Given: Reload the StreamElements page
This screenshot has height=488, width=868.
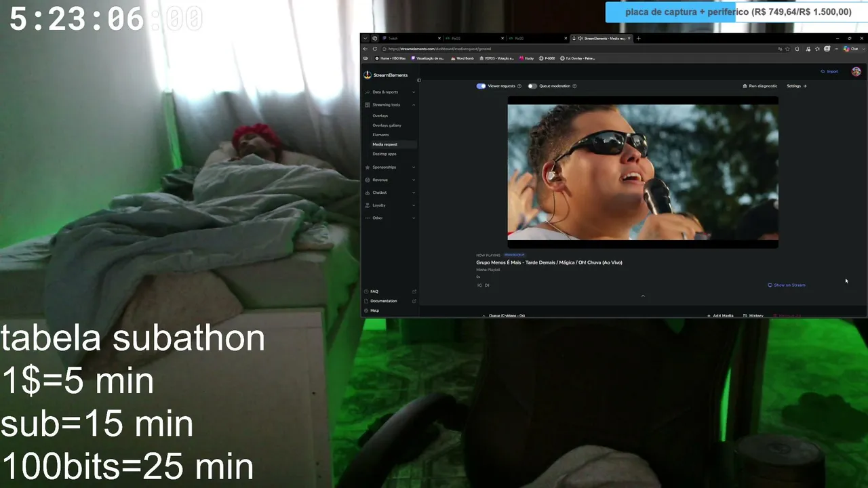Looking at the screenshot, I should (x=375, y=49).
